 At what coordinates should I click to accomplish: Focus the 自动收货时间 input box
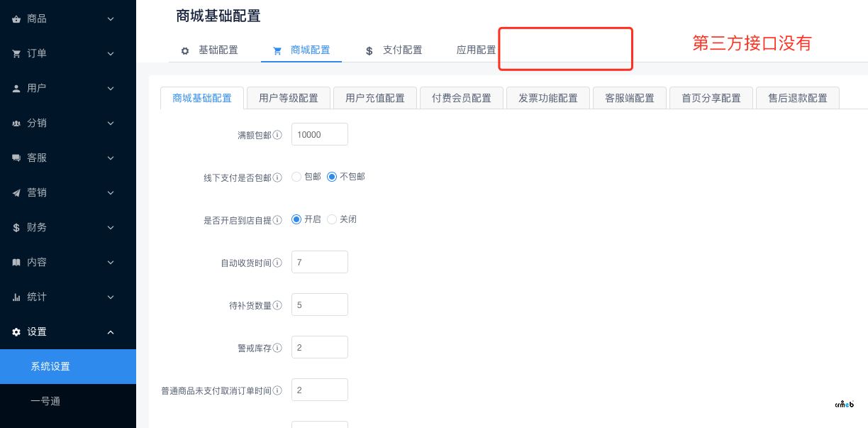point(319,262)
